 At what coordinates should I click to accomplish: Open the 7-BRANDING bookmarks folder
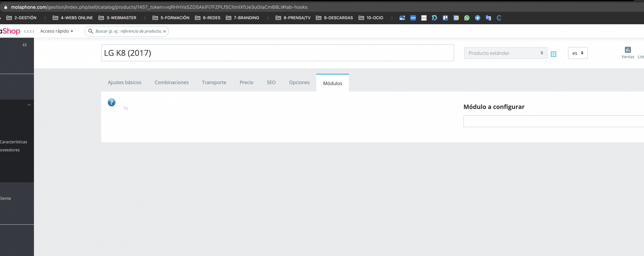pos(243,18)
